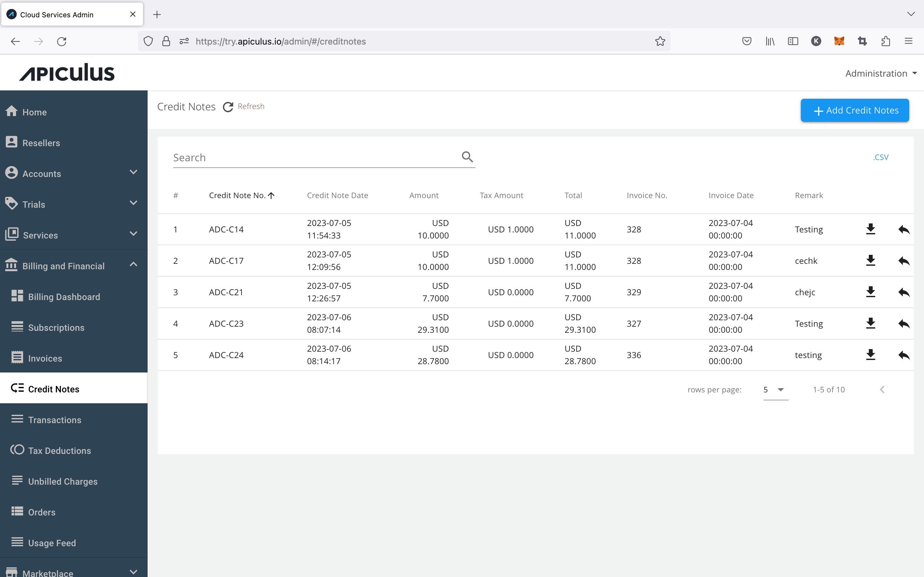Expand the Accounts sidebar section

133,172
